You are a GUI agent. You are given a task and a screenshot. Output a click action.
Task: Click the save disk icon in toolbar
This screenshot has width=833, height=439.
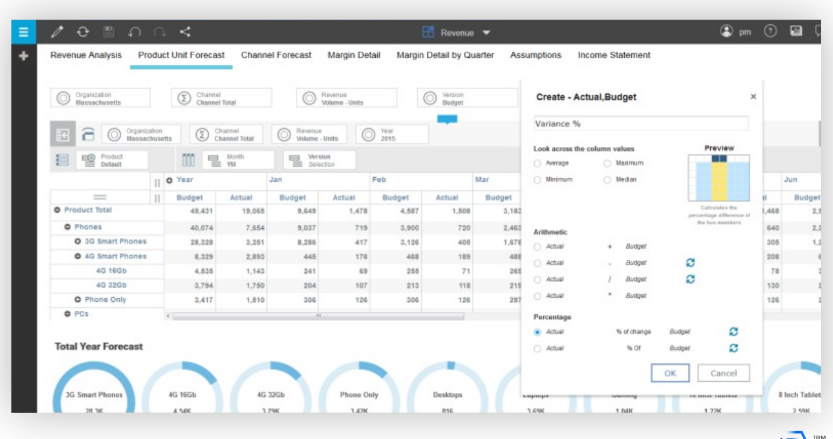[108, 32]
